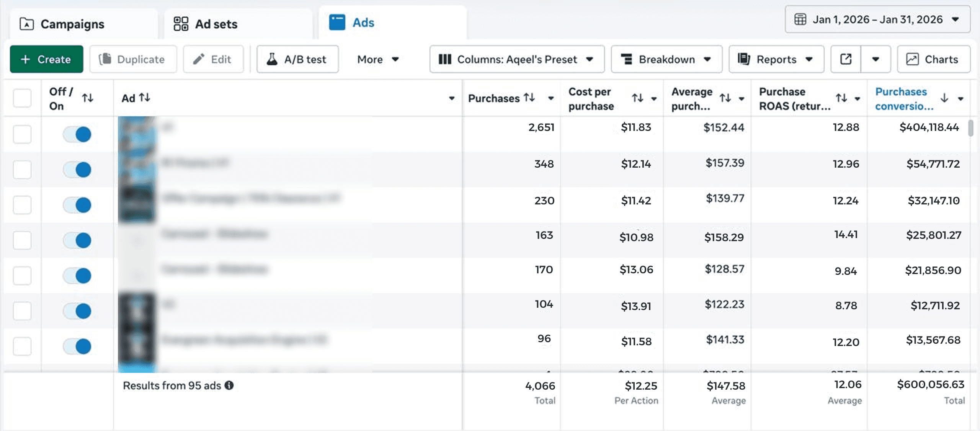Open the Charts view
980x431 pixels.
933,59
